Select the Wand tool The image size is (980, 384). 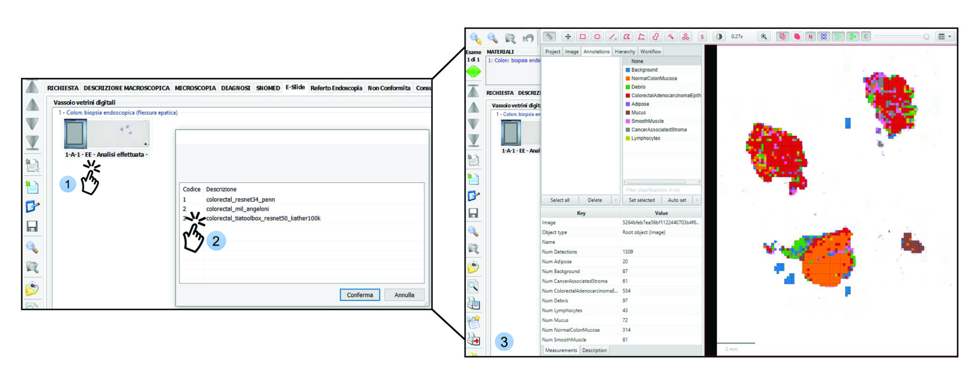click(x=671, y=37)
